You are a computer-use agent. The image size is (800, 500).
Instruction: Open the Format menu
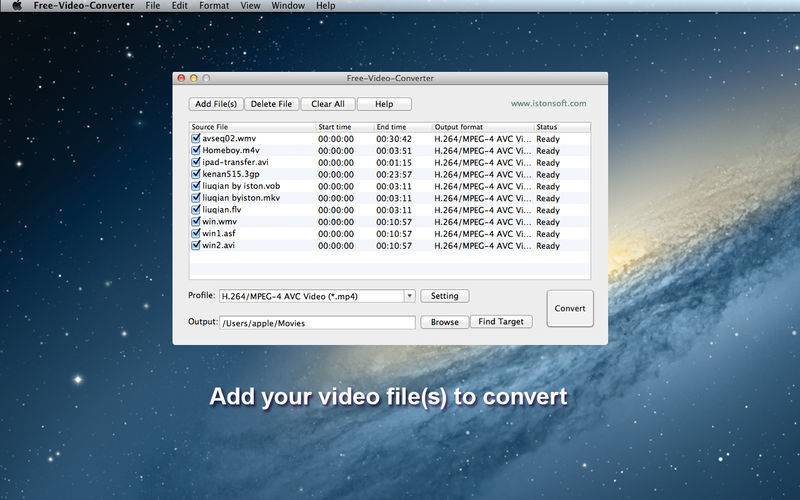214,6
